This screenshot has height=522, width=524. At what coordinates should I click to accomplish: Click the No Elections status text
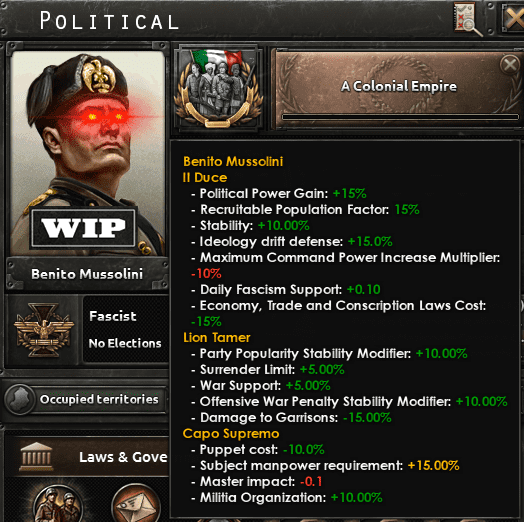point(125,343)
